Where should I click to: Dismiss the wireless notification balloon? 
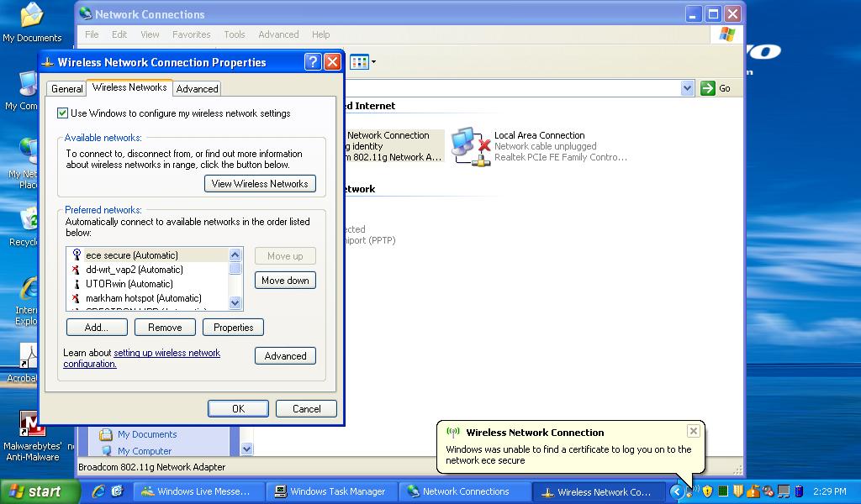coord(693,431)
